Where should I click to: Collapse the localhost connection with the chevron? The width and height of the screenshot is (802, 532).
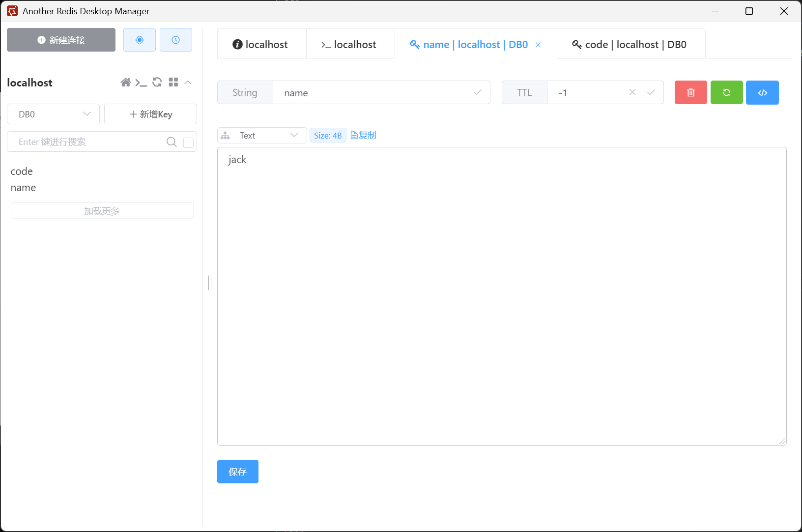tap(188, 83)
